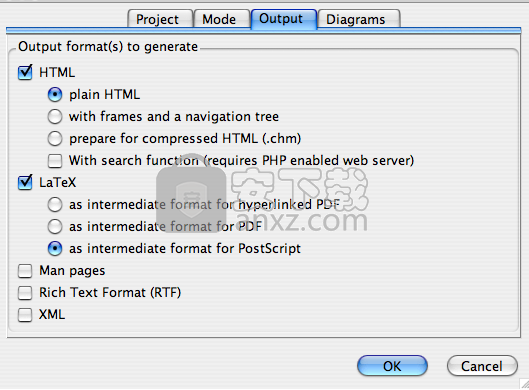The height and width of the screenshot is (390, 529).
Task: Select the plain HTML radio button
Action: 55,94
